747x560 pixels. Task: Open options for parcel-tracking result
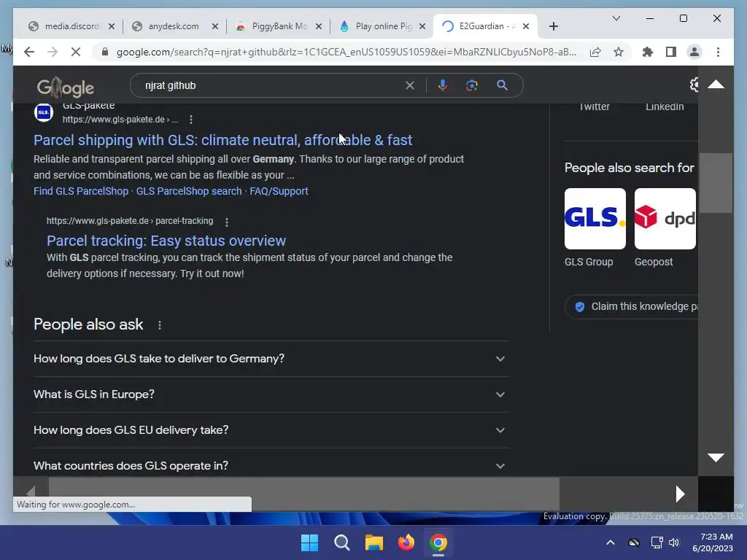(227, 222)
